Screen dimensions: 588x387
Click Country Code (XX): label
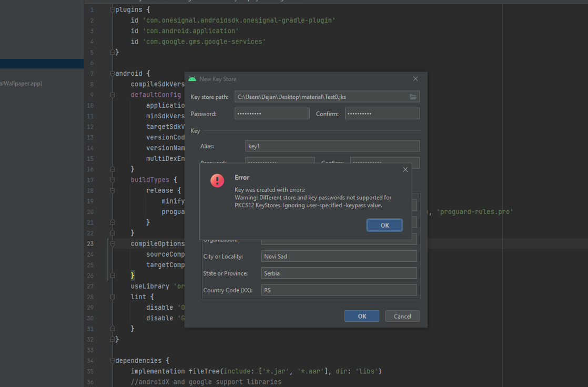click(228, 290)
